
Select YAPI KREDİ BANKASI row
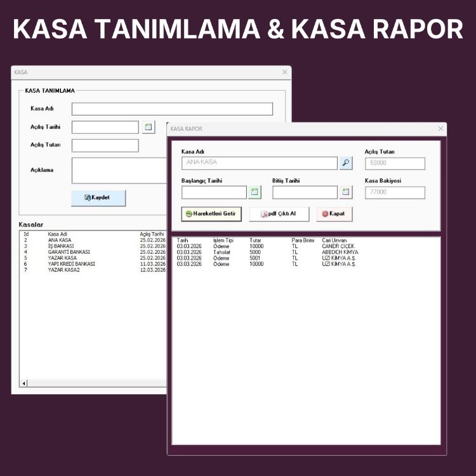(x=93, y=264)
